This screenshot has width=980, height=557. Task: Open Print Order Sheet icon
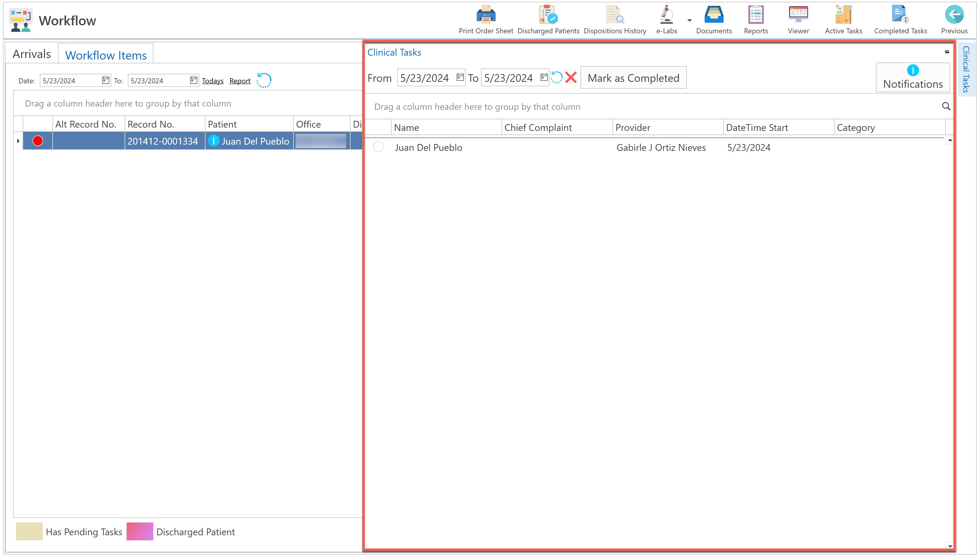click(x=486, y=15)
